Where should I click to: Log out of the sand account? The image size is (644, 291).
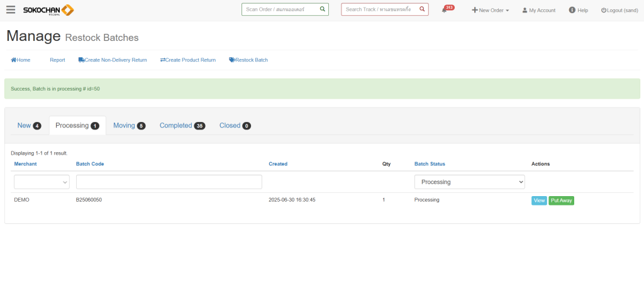click(x=619, y=10)
